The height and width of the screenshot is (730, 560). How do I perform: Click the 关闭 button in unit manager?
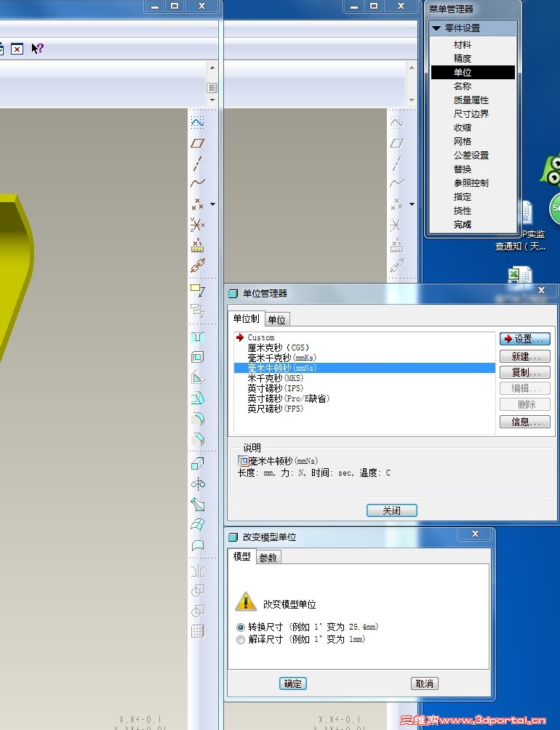[392, 510]
